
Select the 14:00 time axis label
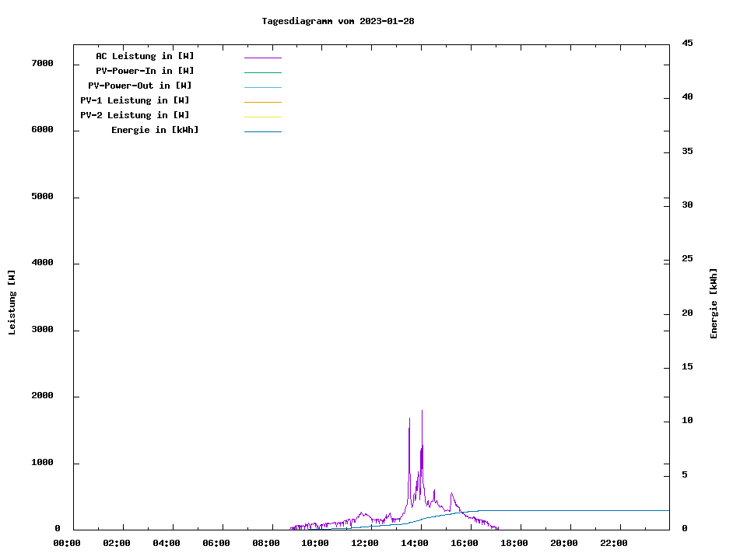click(x=415, y=543)
